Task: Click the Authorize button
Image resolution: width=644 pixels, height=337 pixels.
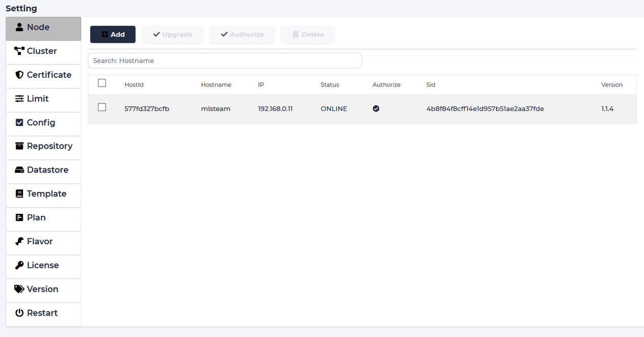Action: pos(242,34)
